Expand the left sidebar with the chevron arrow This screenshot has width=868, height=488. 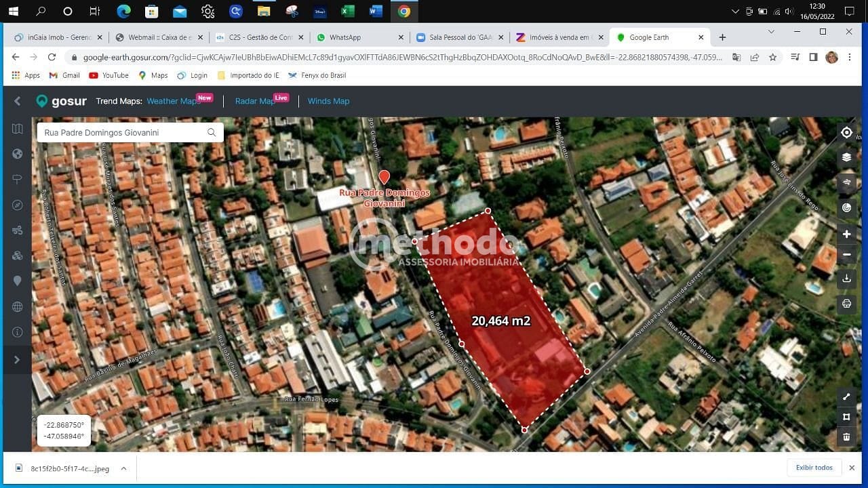(17, 359)
